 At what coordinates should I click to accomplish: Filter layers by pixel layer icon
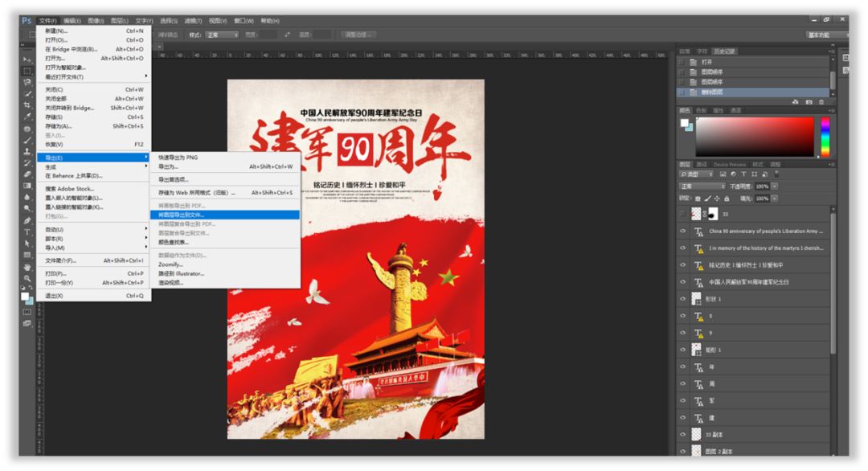[723, 174]
